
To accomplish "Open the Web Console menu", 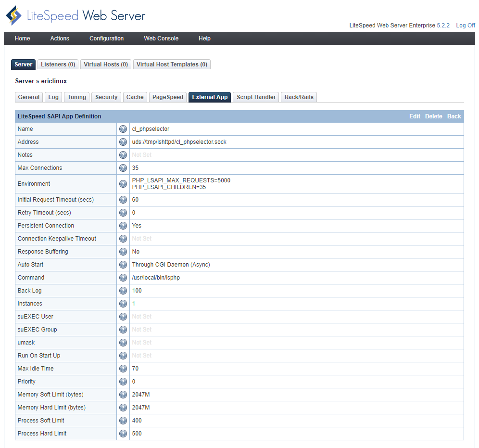I will pos(161,38).
